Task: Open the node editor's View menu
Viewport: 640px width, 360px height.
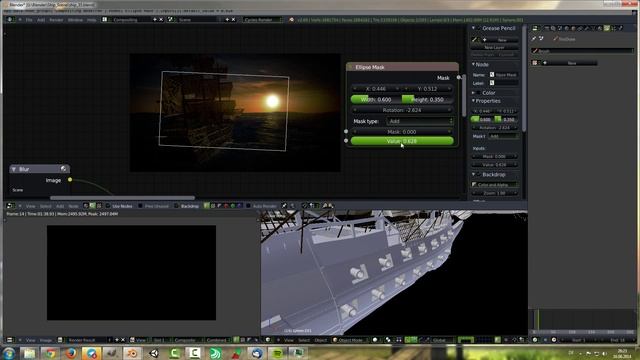Action: tap(31, 206)
